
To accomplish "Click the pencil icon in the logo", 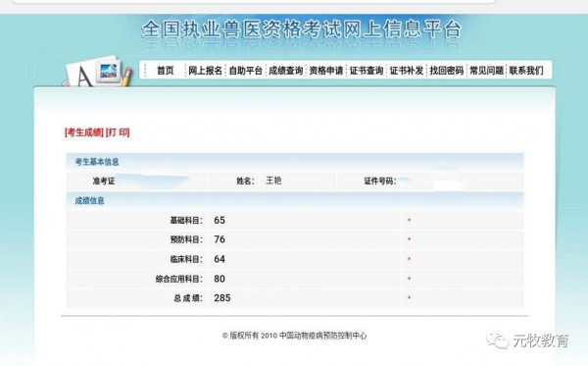I will 126,77.
